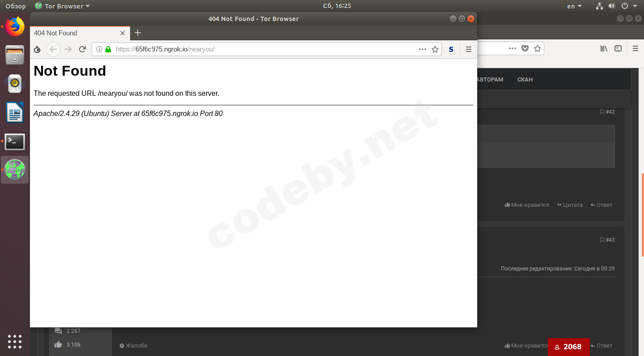
Task: Minimize the background Firefox window
Action: 620,18
